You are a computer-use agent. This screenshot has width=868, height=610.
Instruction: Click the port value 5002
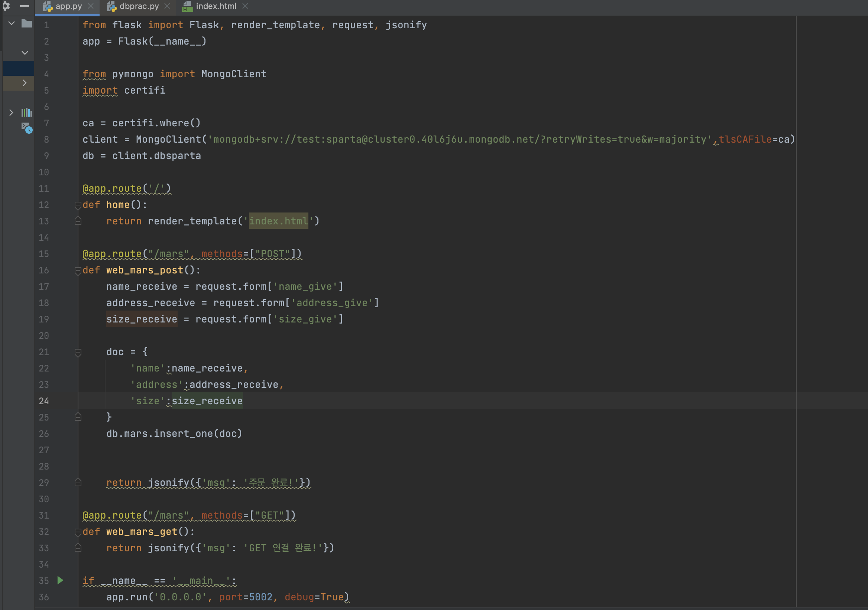pos(261,597)
